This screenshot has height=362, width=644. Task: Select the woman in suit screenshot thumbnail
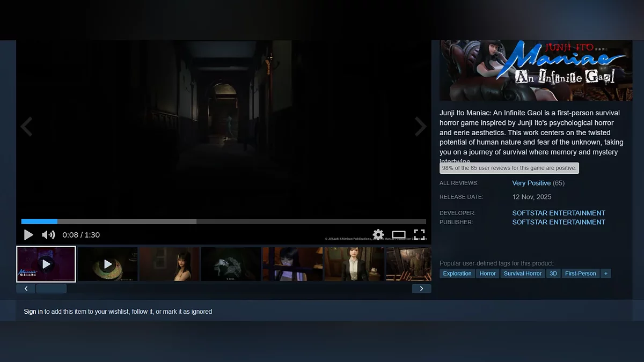[x=354, y=264]
